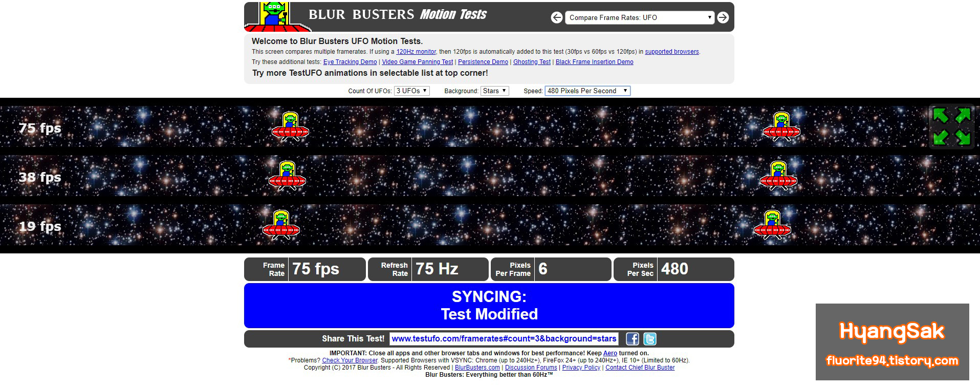Click right UFO in 38 fps row
Screen dimensions: 980x387
[x=778, y=176]
